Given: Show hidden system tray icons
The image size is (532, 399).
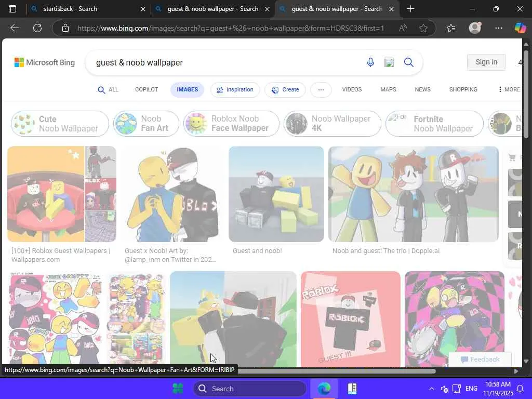Looking at the screenshot, I should pos(432,389).
